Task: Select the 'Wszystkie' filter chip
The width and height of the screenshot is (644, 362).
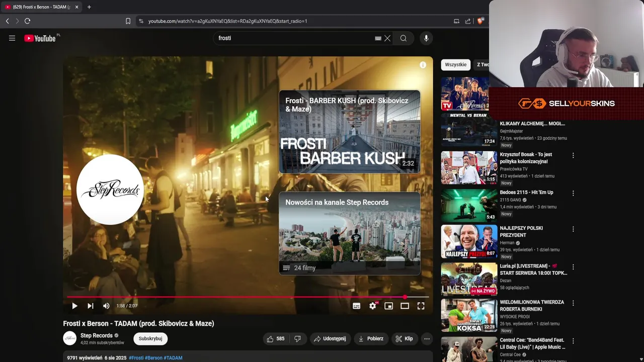Action: click(456, 64)
